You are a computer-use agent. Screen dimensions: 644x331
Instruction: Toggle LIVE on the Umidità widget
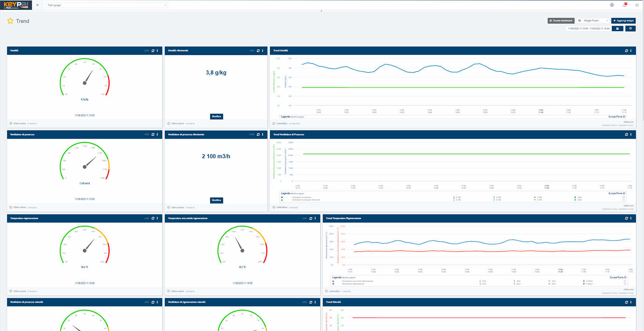pos(147,51)
